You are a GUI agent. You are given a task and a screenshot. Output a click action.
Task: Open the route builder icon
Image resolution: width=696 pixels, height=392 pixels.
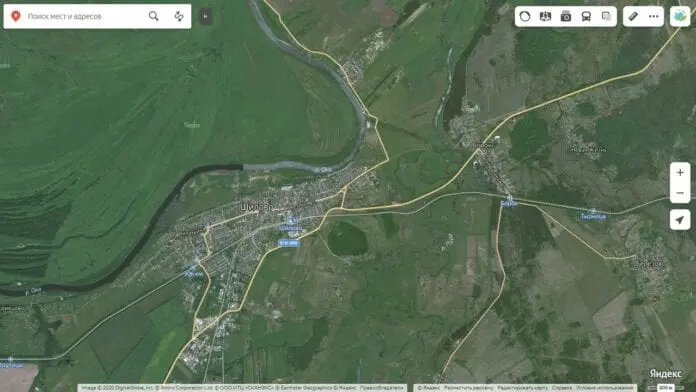[179, 16]
